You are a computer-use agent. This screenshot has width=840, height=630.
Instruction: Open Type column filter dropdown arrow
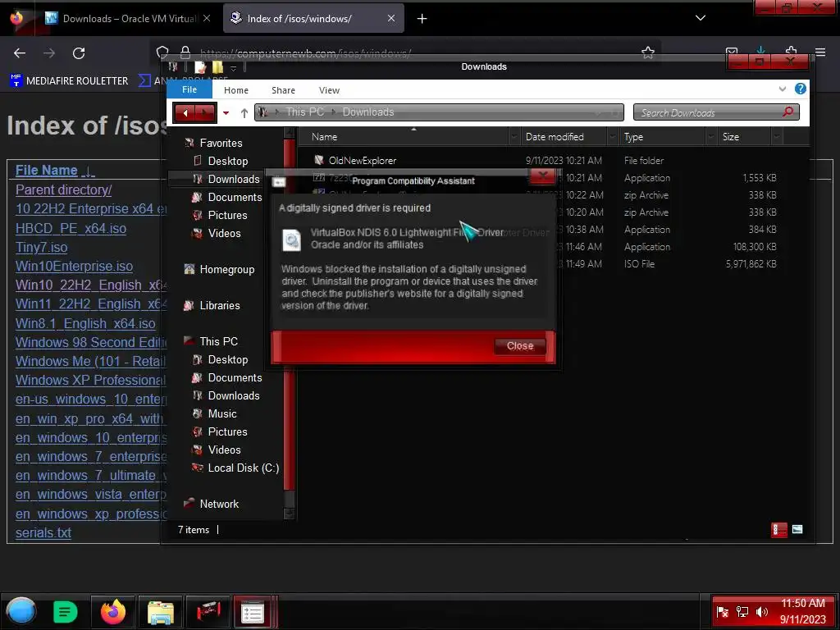point(711,137)
